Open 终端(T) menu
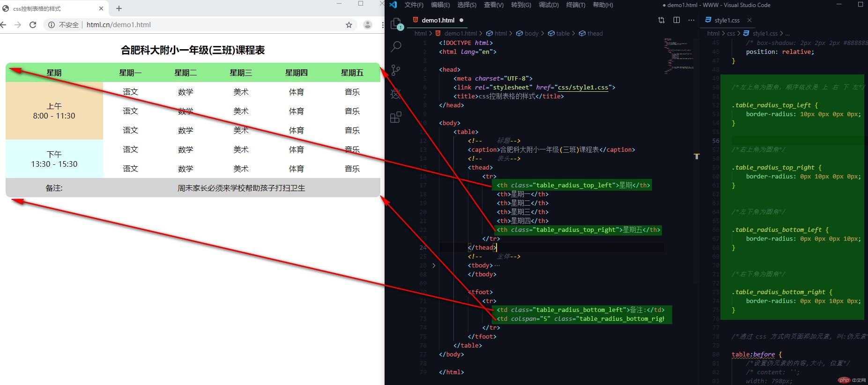868x385 pixels. coord(576,5)
